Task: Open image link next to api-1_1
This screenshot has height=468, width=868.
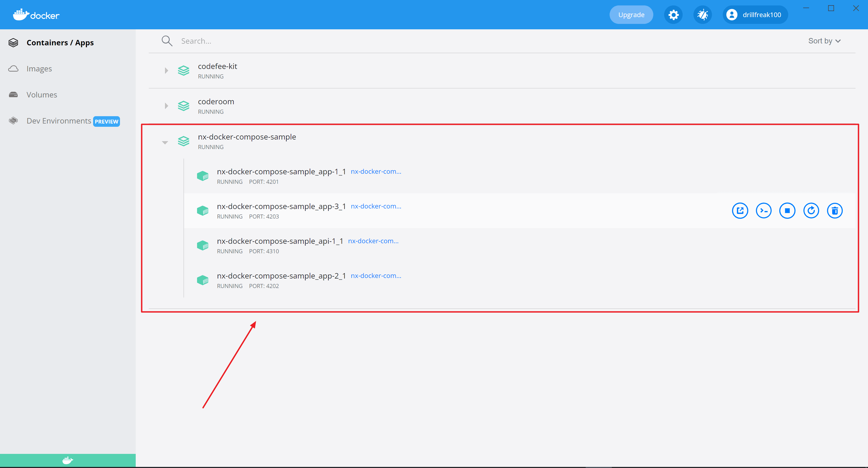Action: click(x=373, y=241)
